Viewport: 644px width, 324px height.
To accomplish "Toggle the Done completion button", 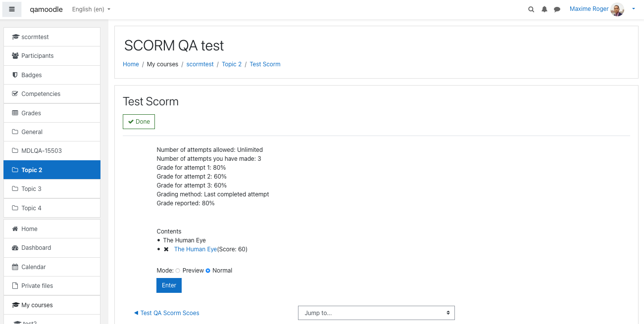I will 139,122.
